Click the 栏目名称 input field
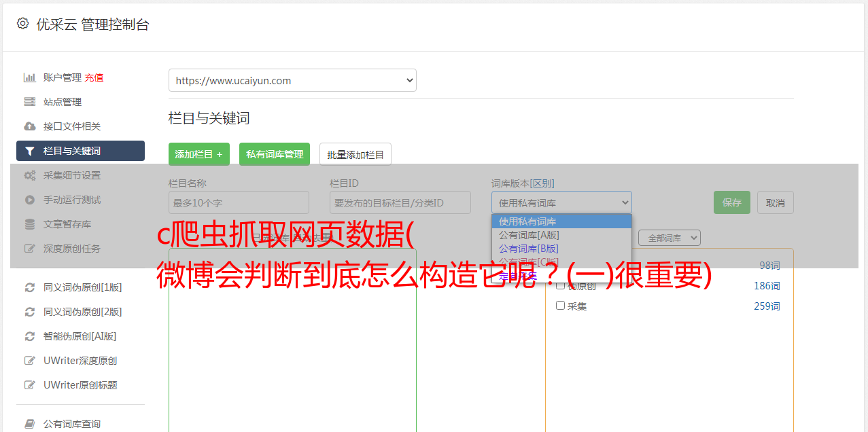This screenshot has height=432, width=868. point(239,202)
